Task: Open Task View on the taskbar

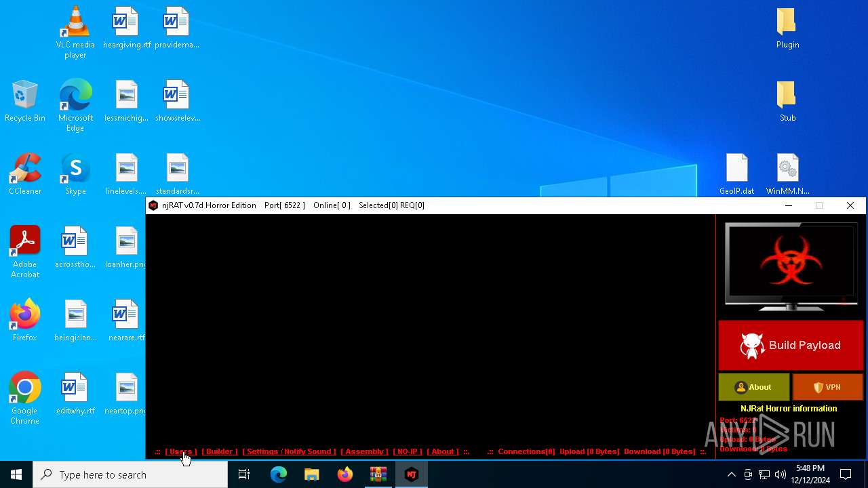Action: (x=244, y=474)
